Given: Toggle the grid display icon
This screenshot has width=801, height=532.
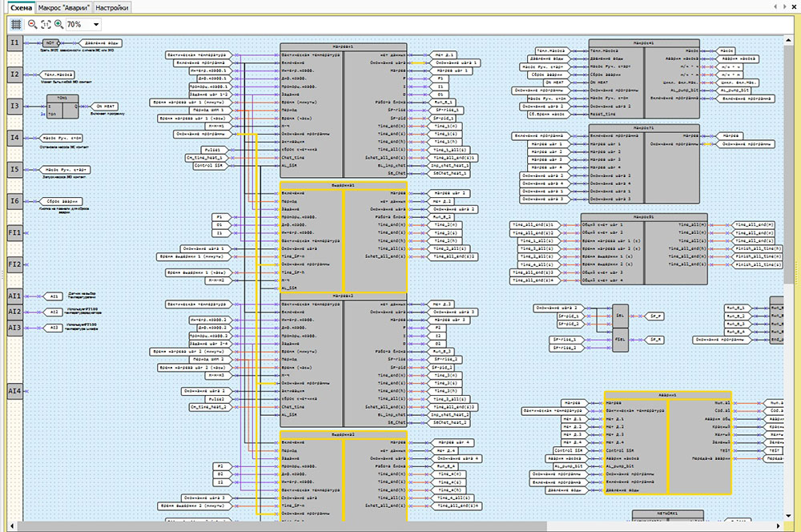Looking at the screenshot, I should (x=16, y=25).
